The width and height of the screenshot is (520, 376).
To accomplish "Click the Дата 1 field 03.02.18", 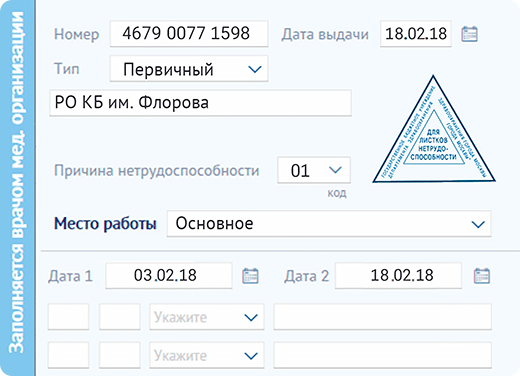I will pos(169,276).
